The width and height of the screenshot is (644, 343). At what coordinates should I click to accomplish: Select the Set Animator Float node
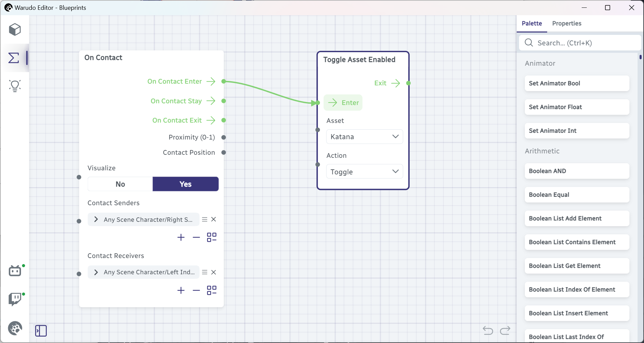pos(577,107)
